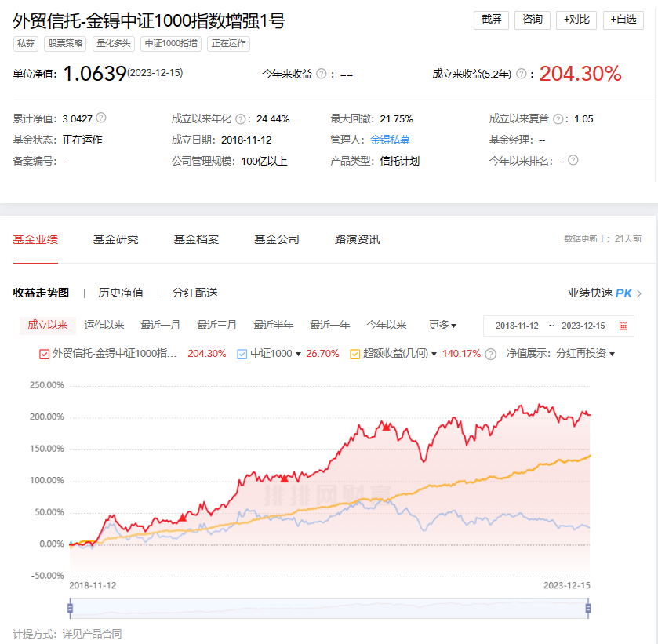
Task: Click help icon next to 今年来收益
Action: [x=321, y=74]
